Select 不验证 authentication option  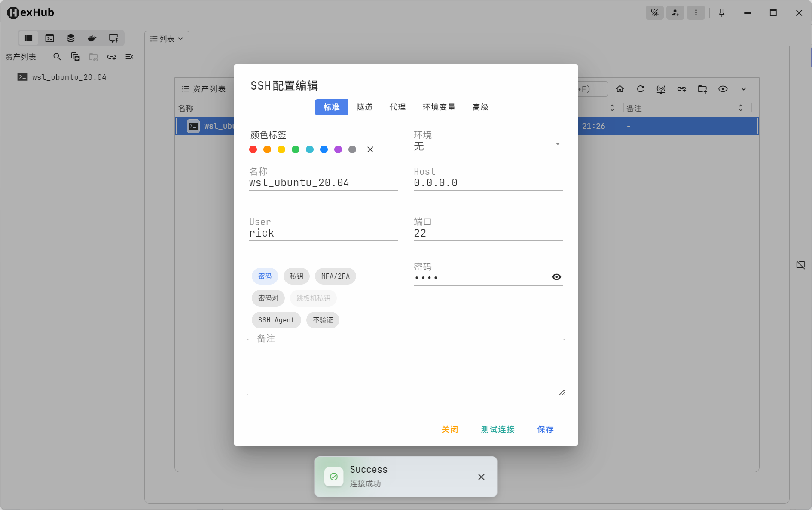pos(323,320)
